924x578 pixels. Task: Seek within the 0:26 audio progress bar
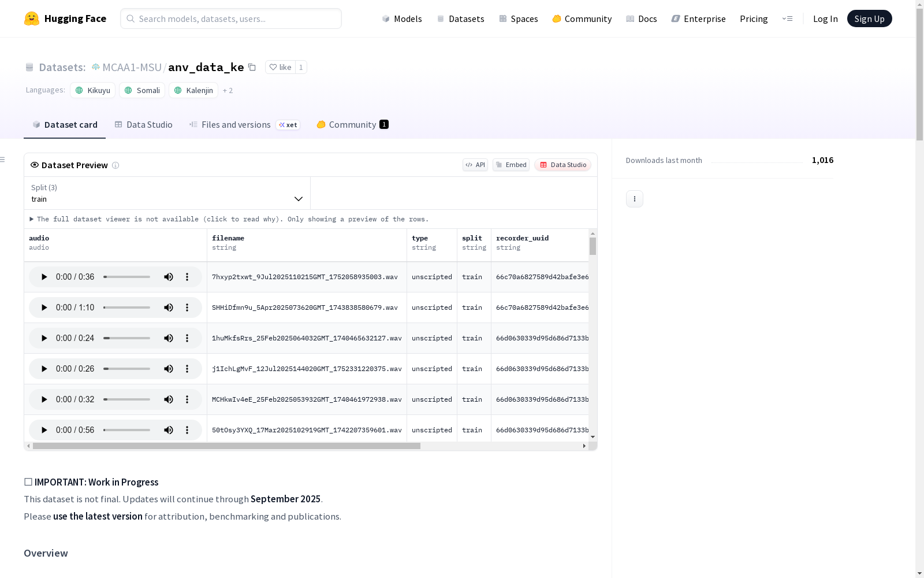(127, 369)
